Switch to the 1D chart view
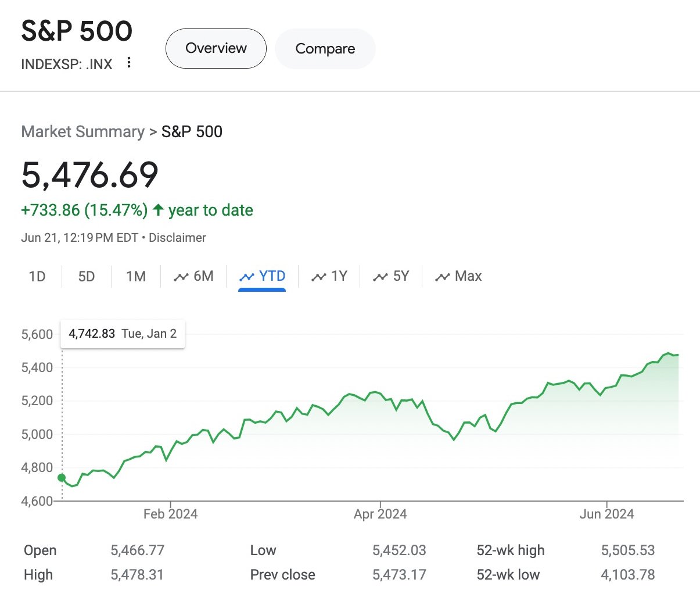The image size is (700, 597). (x=37, y=276)
